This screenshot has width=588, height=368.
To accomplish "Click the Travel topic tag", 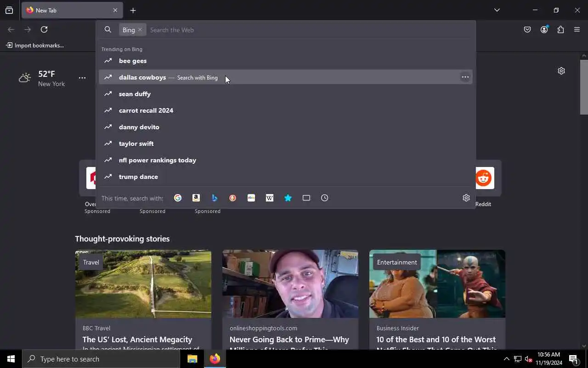I will [x=91, y=262].
